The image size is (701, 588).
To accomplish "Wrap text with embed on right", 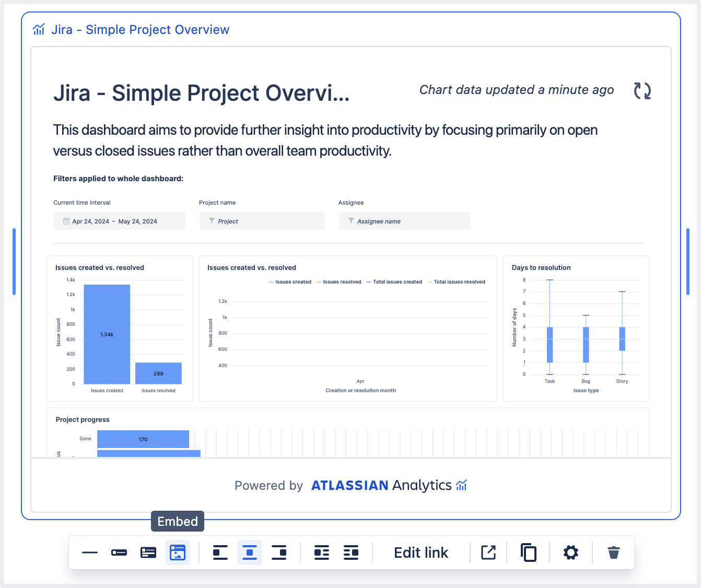I will pos(351,552).
